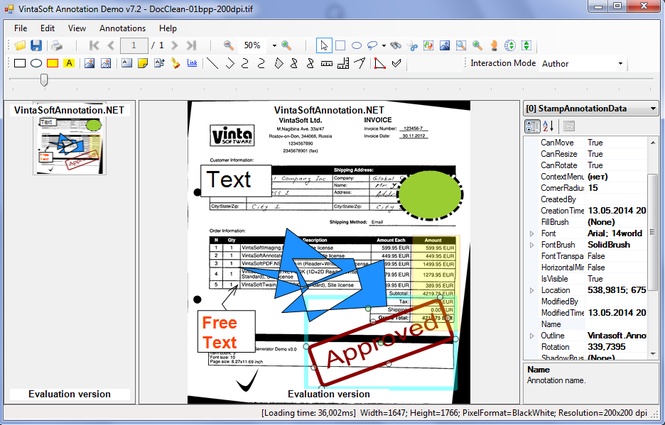Click the green ellipse annotation on the document

click(x=430, y=195)
